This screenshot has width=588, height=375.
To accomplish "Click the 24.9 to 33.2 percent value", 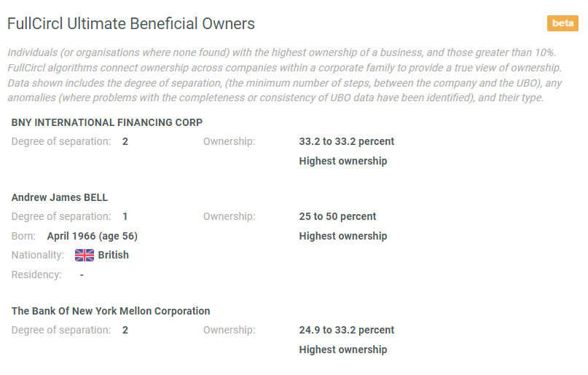I will [x=347, y=330].
